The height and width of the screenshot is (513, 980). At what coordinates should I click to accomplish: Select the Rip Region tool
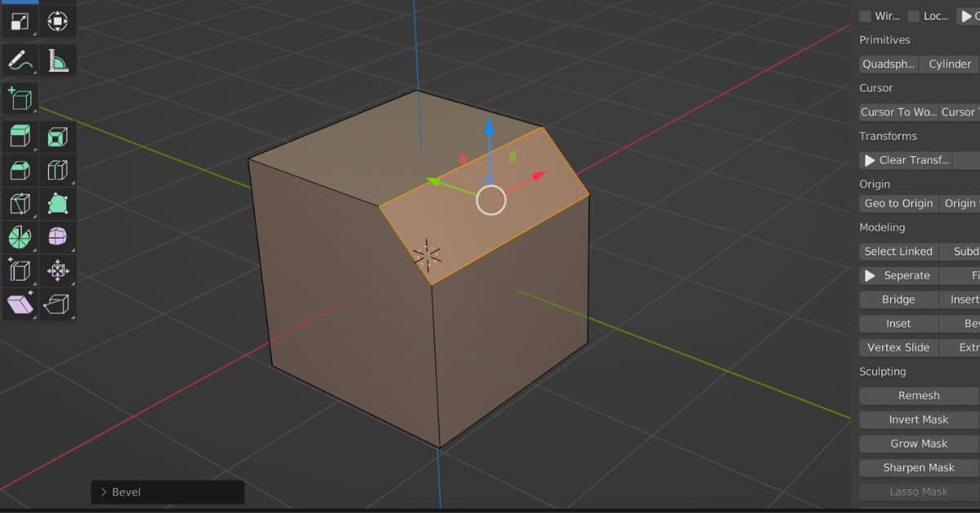(57, 304)
